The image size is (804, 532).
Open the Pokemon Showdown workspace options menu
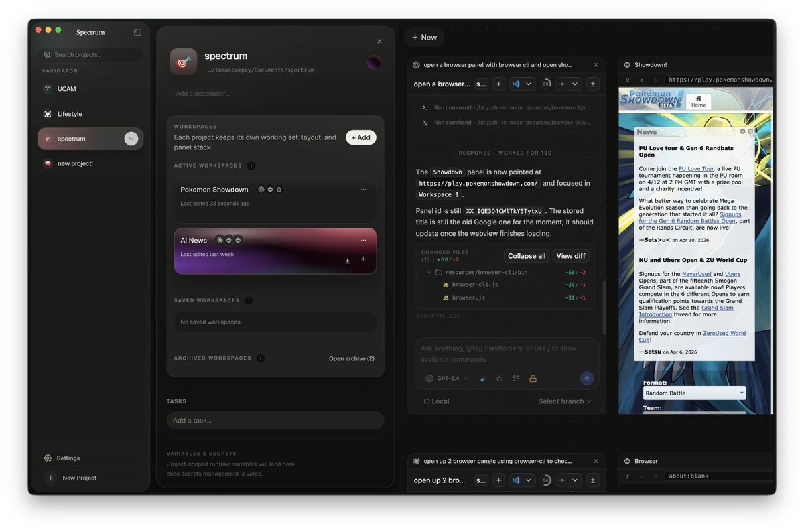[364, 190]
